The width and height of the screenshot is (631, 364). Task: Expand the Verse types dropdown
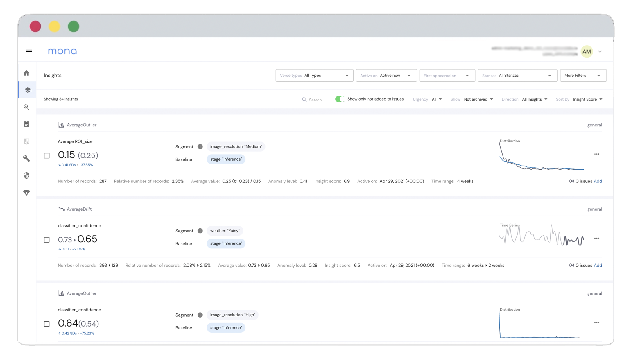click(x=314, y=76)
